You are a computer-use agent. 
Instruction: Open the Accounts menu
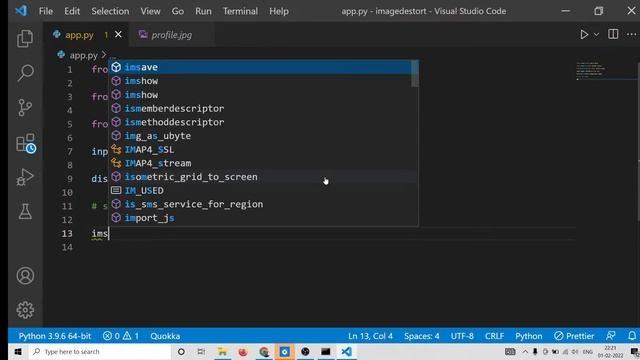coord(25,276)
